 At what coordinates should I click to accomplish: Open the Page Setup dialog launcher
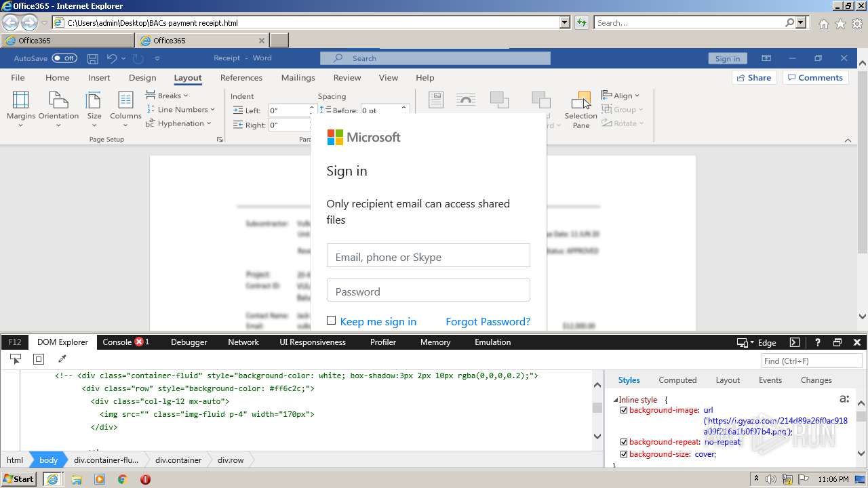point(220,140)
